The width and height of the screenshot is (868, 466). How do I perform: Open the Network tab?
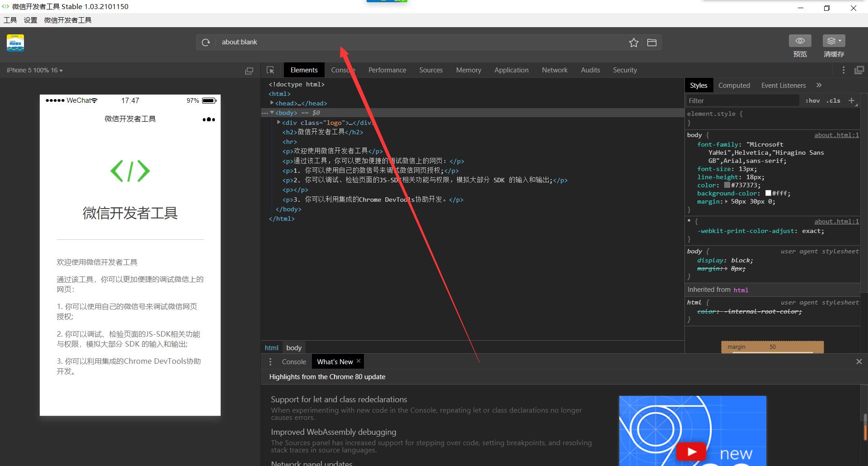click(x=555, y=70)
